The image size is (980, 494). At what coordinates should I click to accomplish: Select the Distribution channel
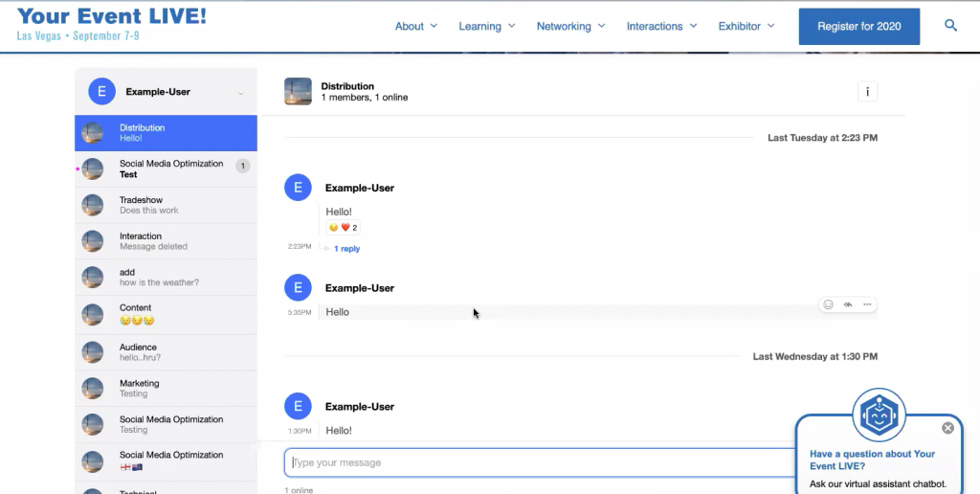coord(166,132)
